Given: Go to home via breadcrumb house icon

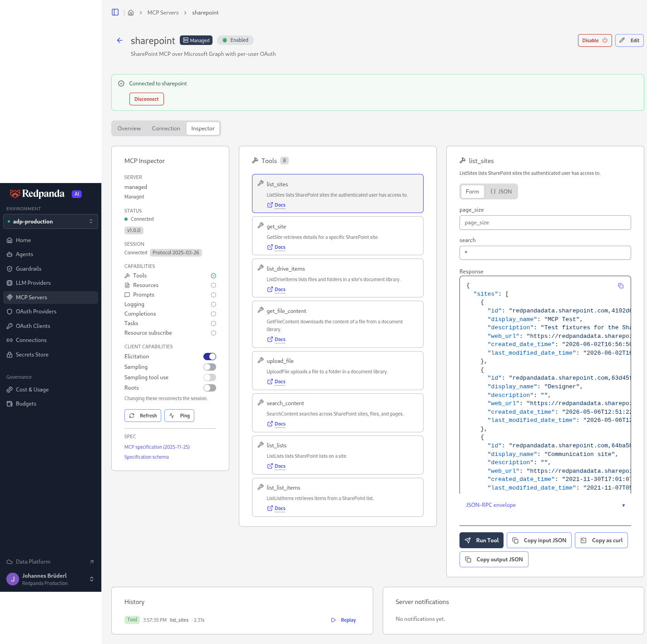Looking at the screenshot, I should click(131, 13).
